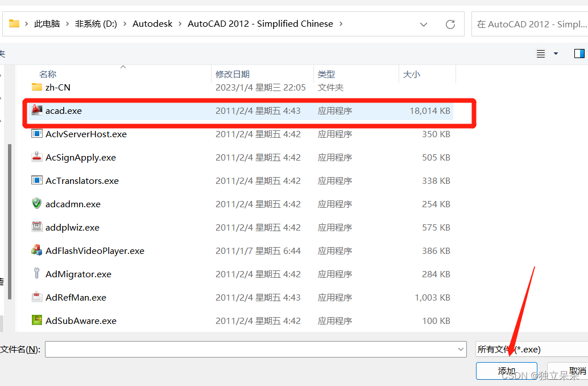588x386 pixels.
Task: Expand the chevron after 非系统 (D:)
Action: pyautogui.click(x=125, y=24)
